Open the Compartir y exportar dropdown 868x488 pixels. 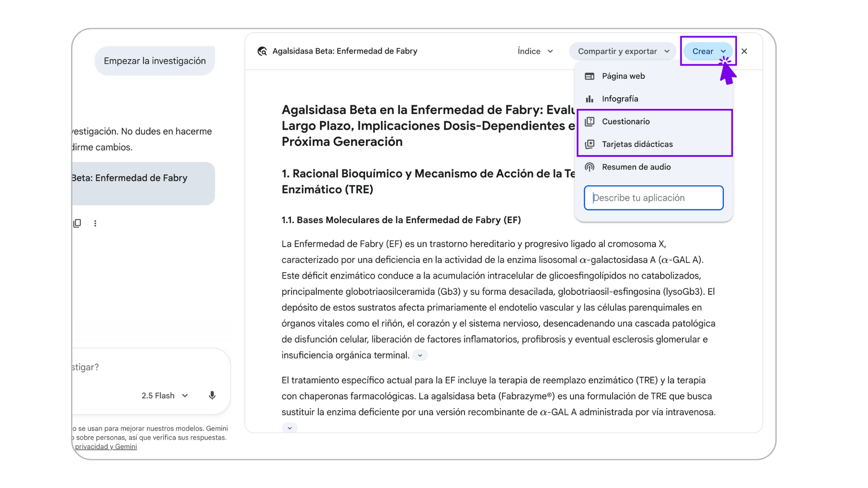pyautogui.click(x=623, y=51)
